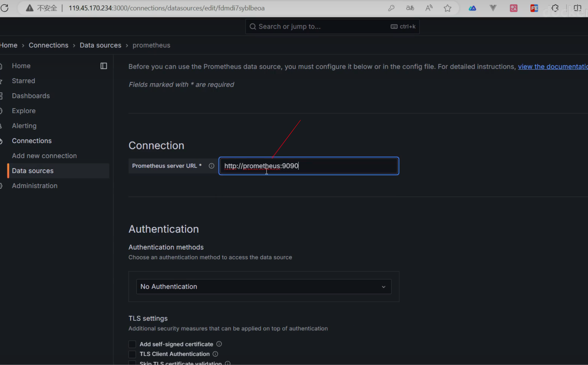The image size is (588, 365).
Task: Enable Add self-signed certificate checkbox
Action: click(x=132, y=344)
